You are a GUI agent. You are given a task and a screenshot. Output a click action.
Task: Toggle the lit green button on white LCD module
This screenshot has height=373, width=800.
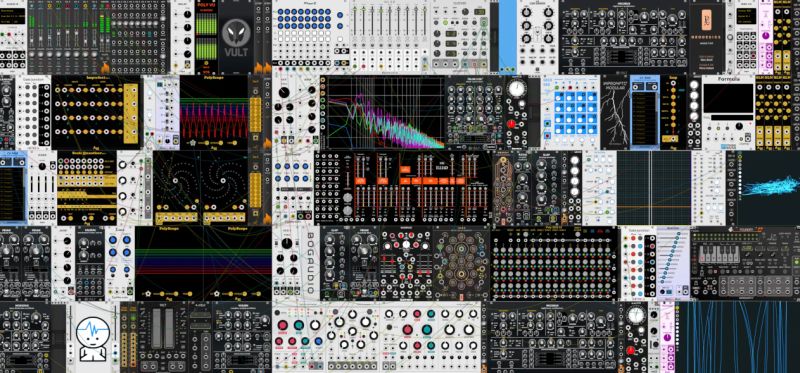446,23
